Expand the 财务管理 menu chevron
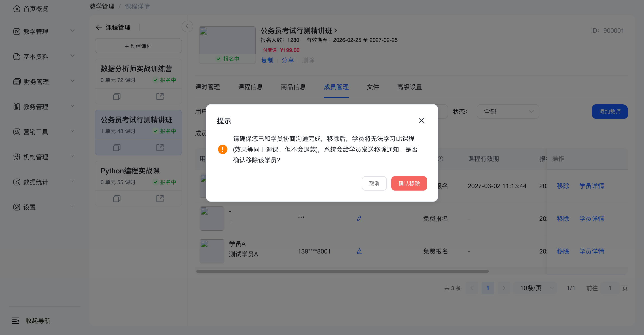The height and width of the screenshot is (335, 644). pyautogui.click(x=72, y=81)
